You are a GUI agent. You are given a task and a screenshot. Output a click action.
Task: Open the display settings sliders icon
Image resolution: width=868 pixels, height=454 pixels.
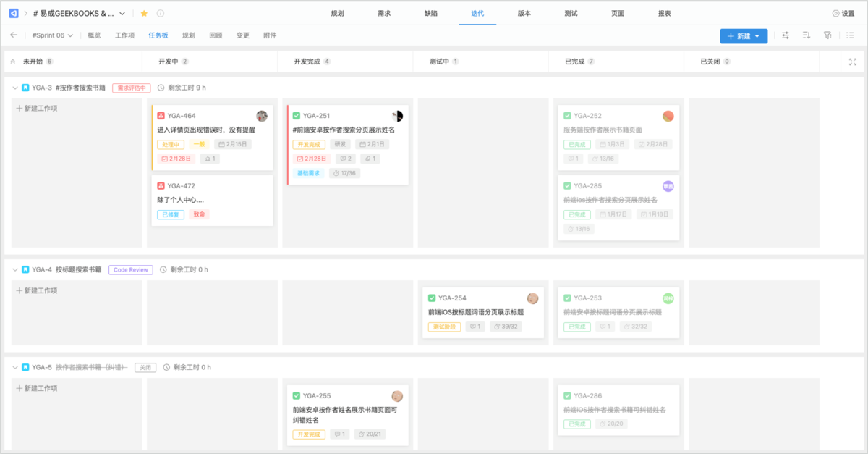786,35
